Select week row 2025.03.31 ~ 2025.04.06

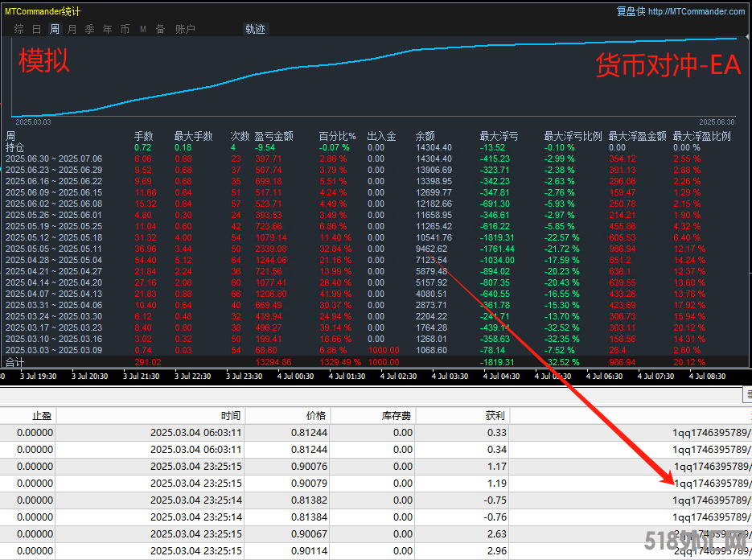pyautogui.click(x=374, y=305)
